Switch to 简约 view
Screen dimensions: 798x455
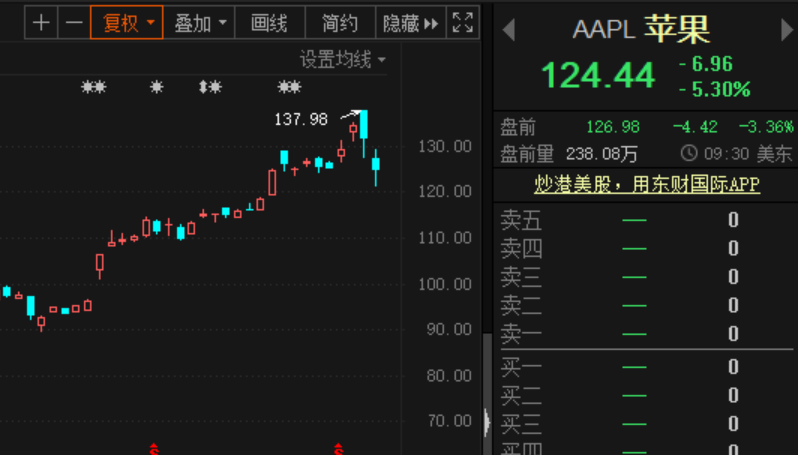click(x=340, y=23)
